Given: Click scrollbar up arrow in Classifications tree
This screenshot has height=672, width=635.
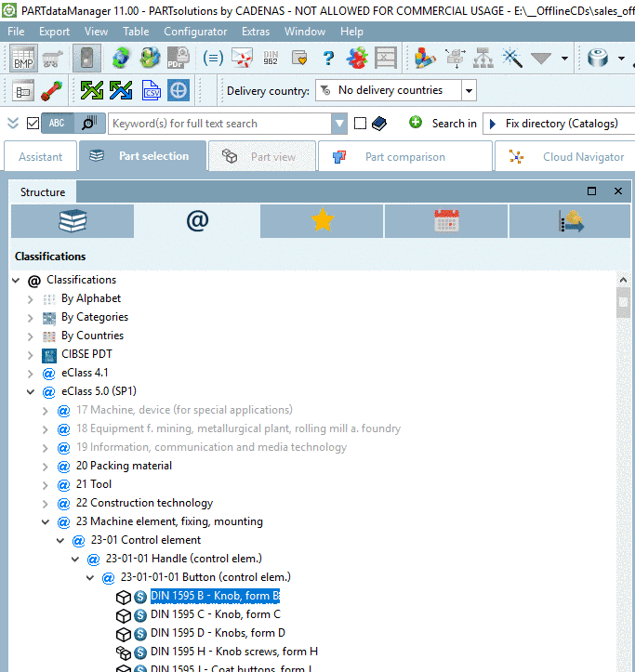Looking at the screenshot, I should pyautogui.click(x=623, y=280).
